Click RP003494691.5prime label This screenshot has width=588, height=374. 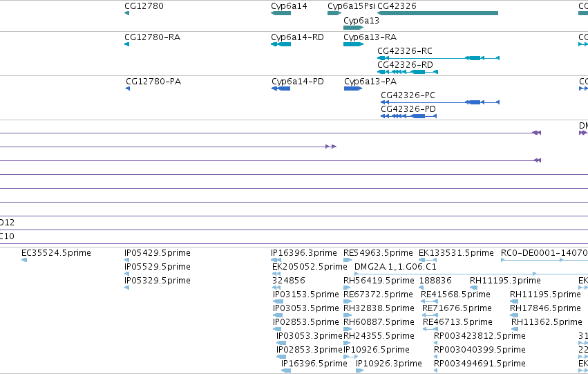tap(480, 364)
